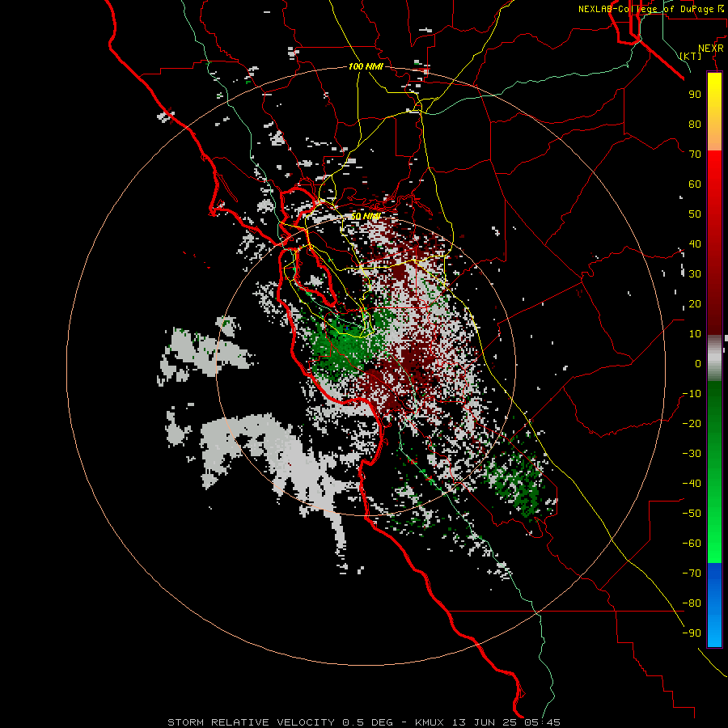The width and height of the screenshot is (728, 728).
Task: Click the -40 value on the velocity scale
Action: coord(692,484)
